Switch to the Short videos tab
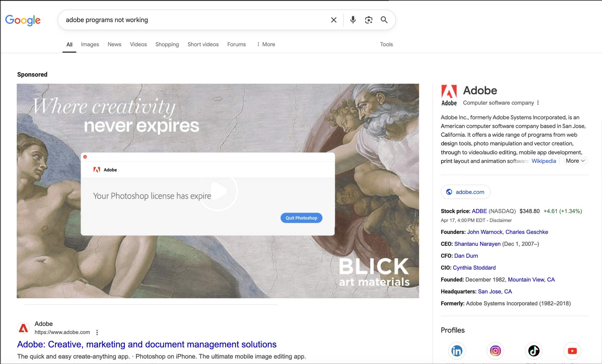This screenshot has width=602, height=364. pyautogui.click(x=203, y=44)
